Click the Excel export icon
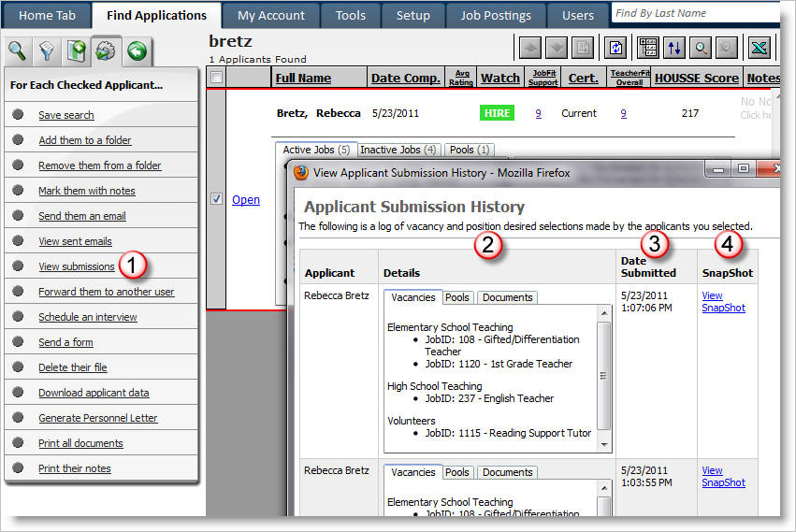The width and height of the screenshot is (796, 532). pos(760,48)
